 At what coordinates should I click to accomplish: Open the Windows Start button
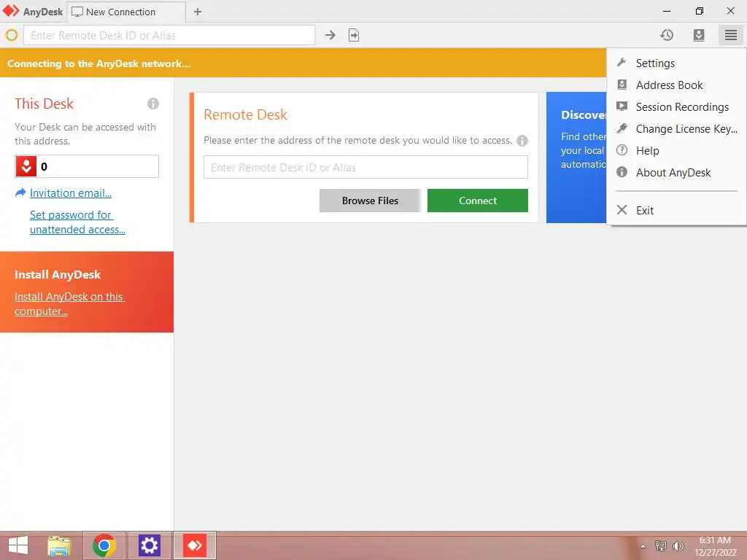click(18, 545)
